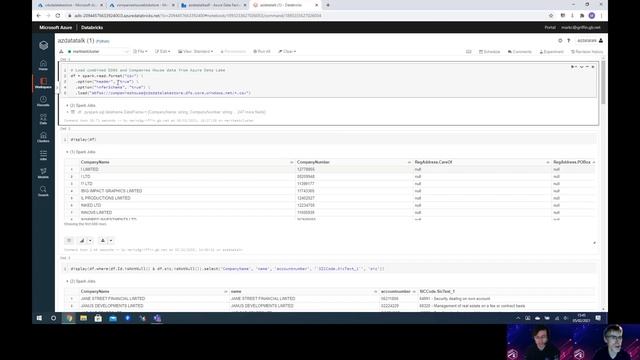
Task: Click the browser reload icon
Action: pos(58,16)
